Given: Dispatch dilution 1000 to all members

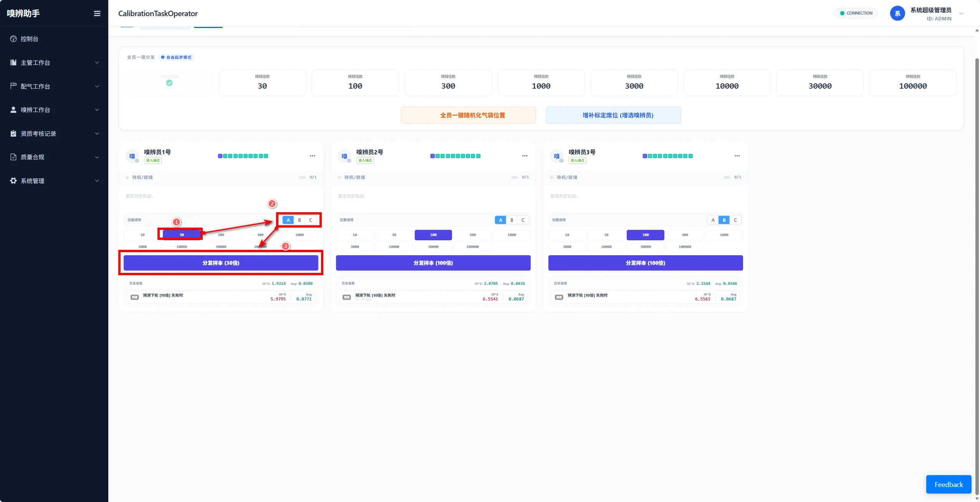Looking at the screenshot, I should pyautogui.click(x=541, y=83).
